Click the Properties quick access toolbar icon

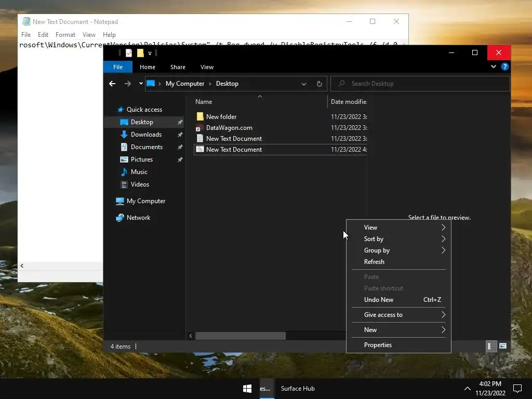129,53
